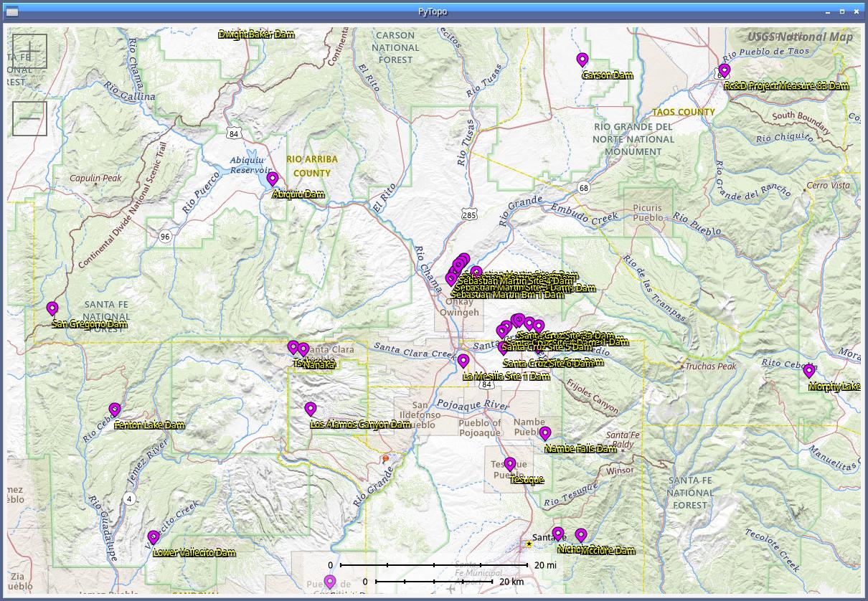Click the zoom out minus button
868x601 pixels.
click(29, 118)
